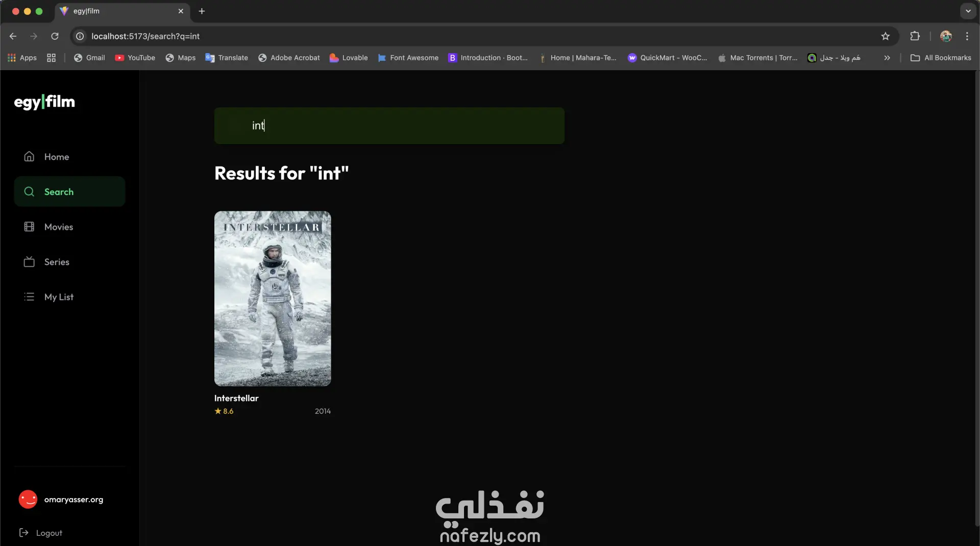Bookmark this page with the star icon
Viewport: 980px width, 546px height.
point(886,36)
